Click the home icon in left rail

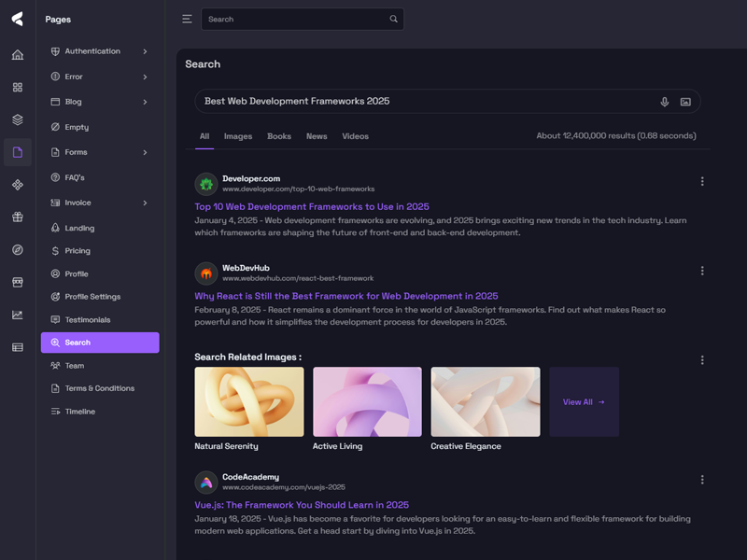(17, 55)
